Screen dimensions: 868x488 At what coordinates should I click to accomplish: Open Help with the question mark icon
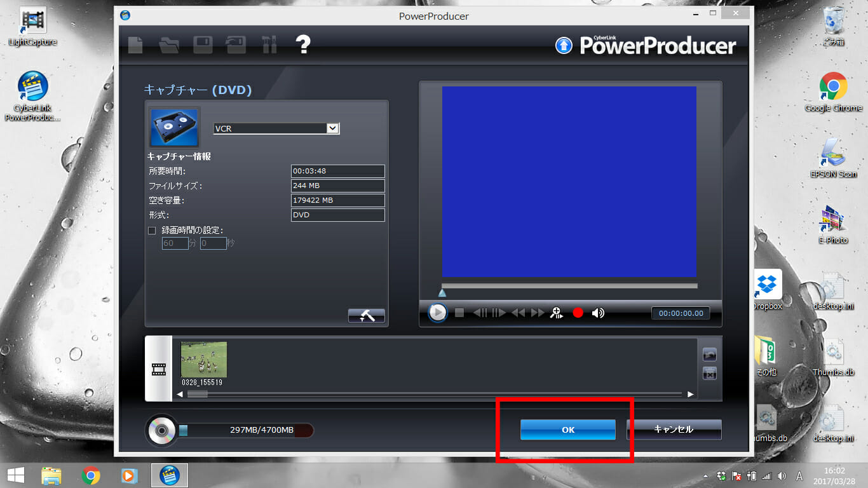303,44
